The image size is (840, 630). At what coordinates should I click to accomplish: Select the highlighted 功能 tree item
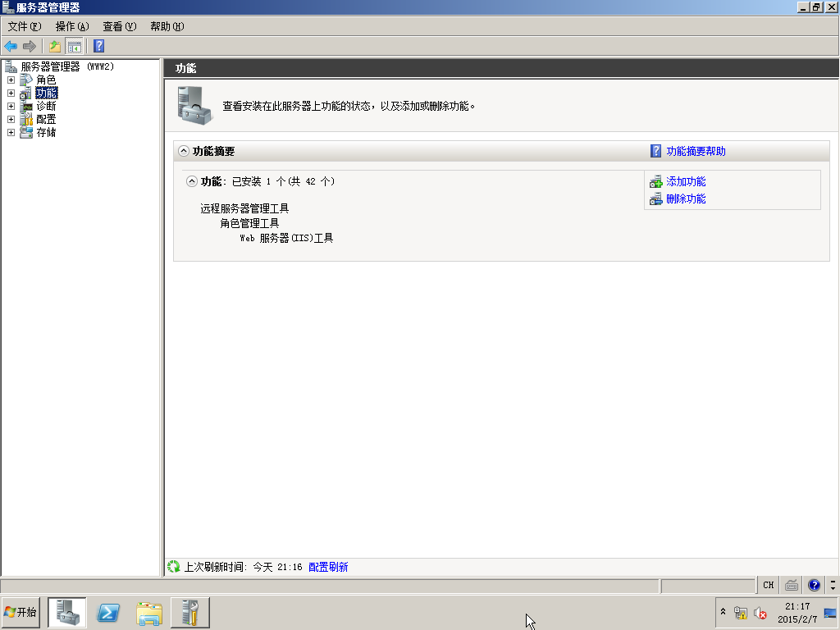click(47, 94)
